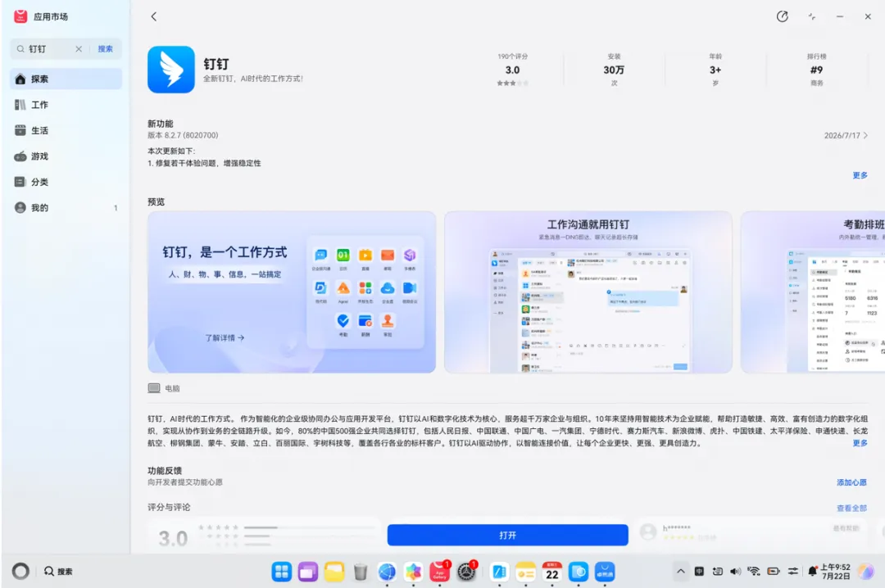Screen dimensions: 885x588
Task: Open the 分类 sidebar section
Action: [66, 182]
